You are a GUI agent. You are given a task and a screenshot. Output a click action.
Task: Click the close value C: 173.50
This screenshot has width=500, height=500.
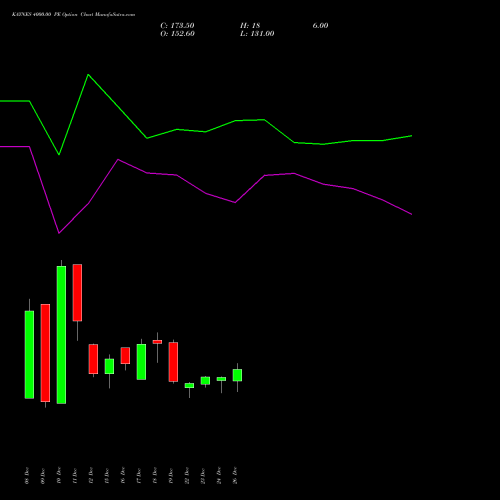(x=177, y=26)
